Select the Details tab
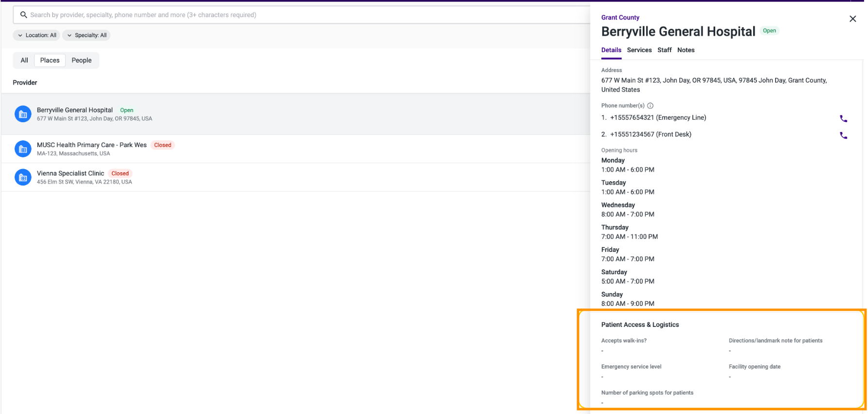Screen dimensions: 868x414 pyautogui.click(x=611, y=50)
